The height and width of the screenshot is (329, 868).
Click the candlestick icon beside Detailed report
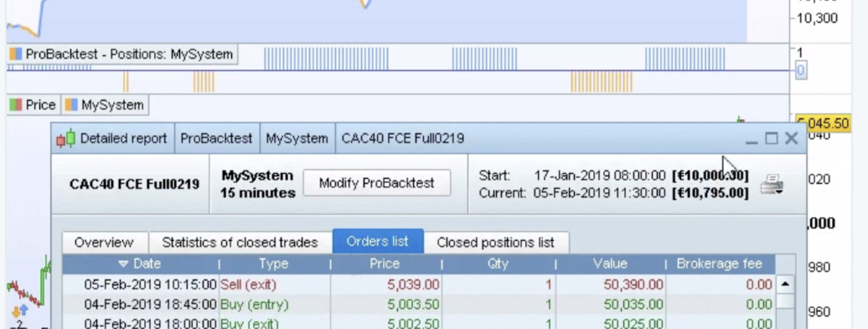pos(65,139)
